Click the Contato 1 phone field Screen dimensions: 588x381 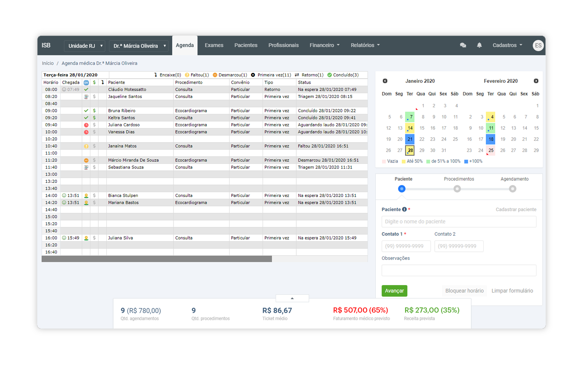(x=406, y=246)
